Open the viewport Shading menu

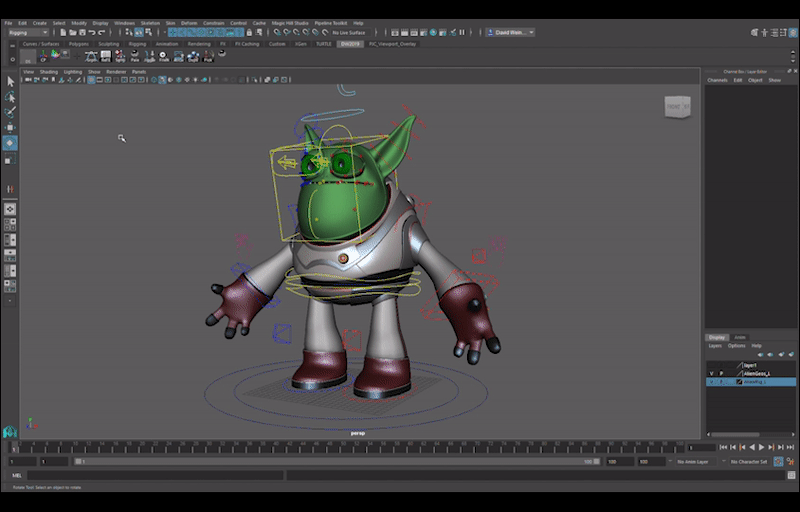(x=48, y=72)
